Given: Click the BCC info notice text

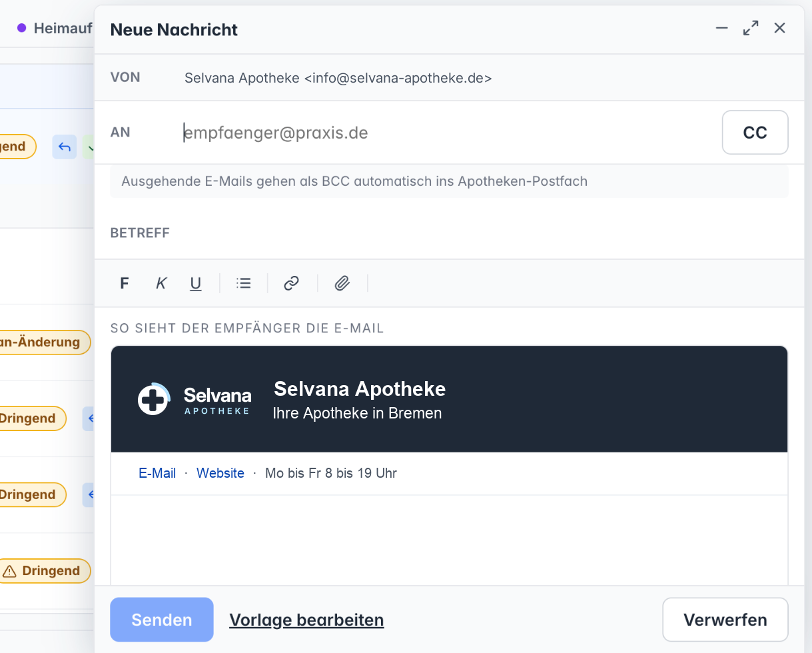Looking at the screenshot, I should (x=354, y=181).
